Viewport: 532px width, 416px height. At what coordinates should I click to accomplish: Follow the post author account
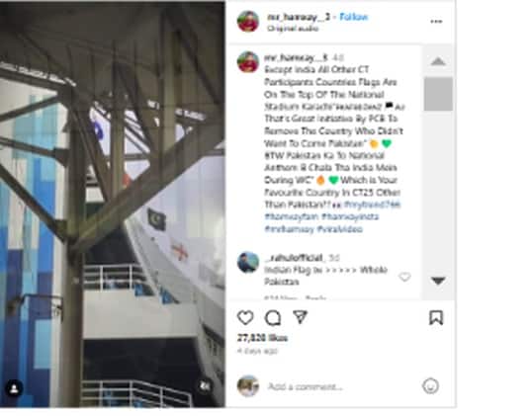pos(354,17)
